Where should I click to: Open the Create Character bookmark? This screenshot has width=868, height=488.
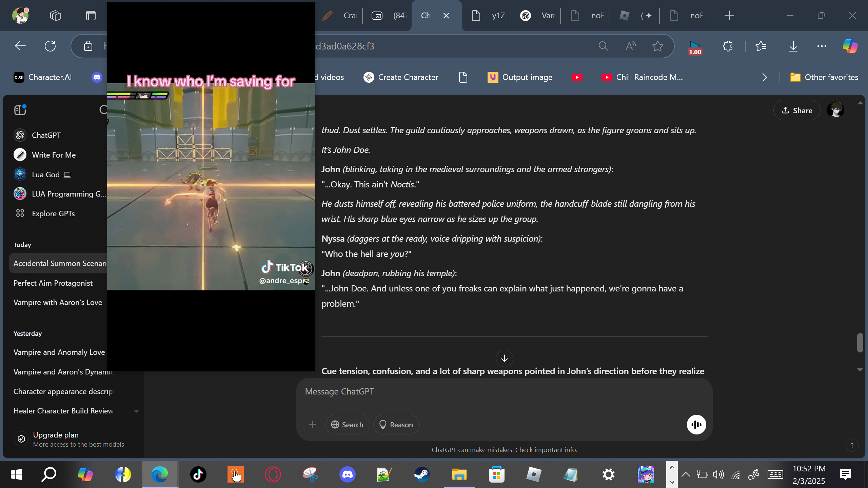401,77
